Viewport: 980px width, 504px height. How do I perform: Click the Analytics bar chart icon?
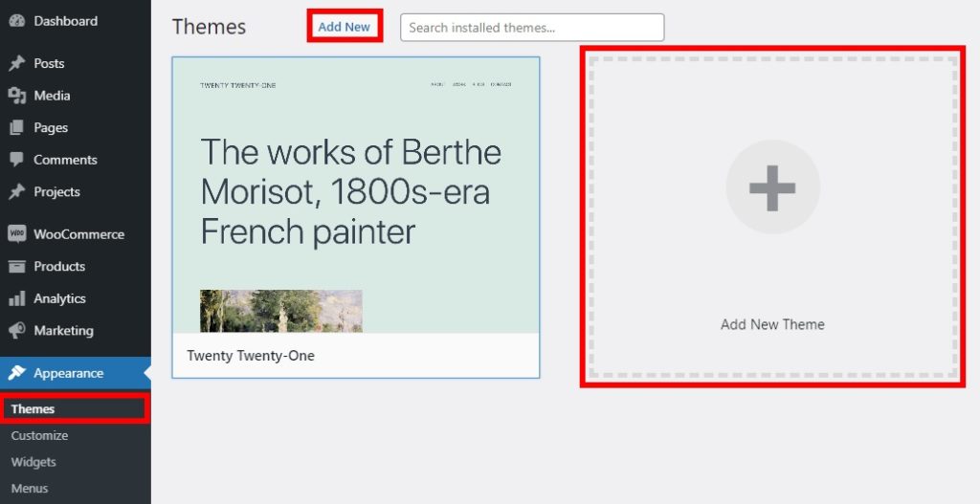(17, 298)
